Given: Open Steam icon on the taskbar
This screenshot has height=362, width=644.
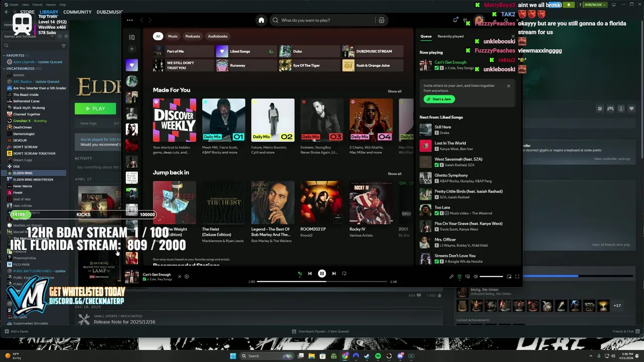Looking at the screenshot, I should [x=367, y=356].
